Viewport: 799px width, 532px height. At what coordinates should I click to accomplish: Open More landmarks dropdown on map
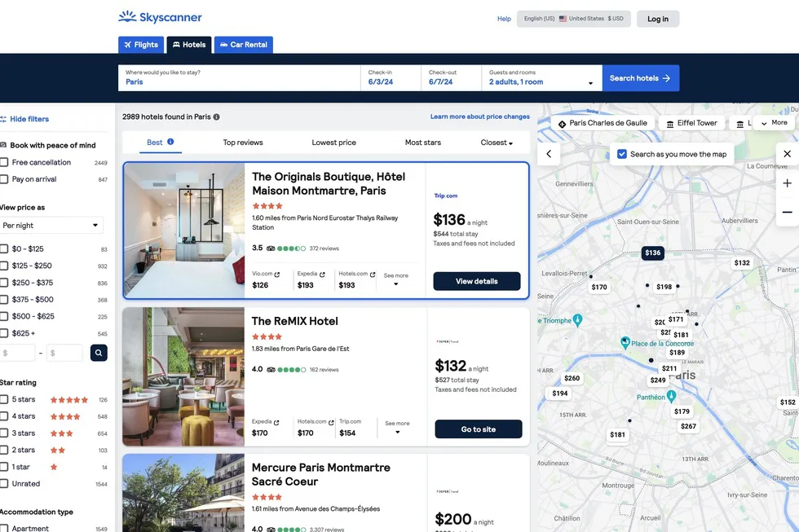(x=774, y=123)
